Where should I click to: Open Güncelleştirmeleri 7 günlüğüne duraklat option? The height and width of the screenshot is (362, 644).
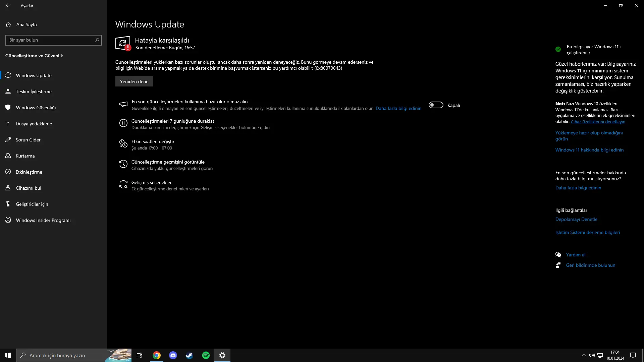(200, 124)
